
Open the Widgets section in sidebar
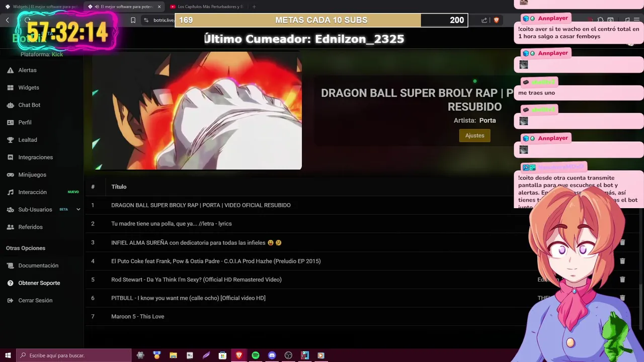(29, 87)
